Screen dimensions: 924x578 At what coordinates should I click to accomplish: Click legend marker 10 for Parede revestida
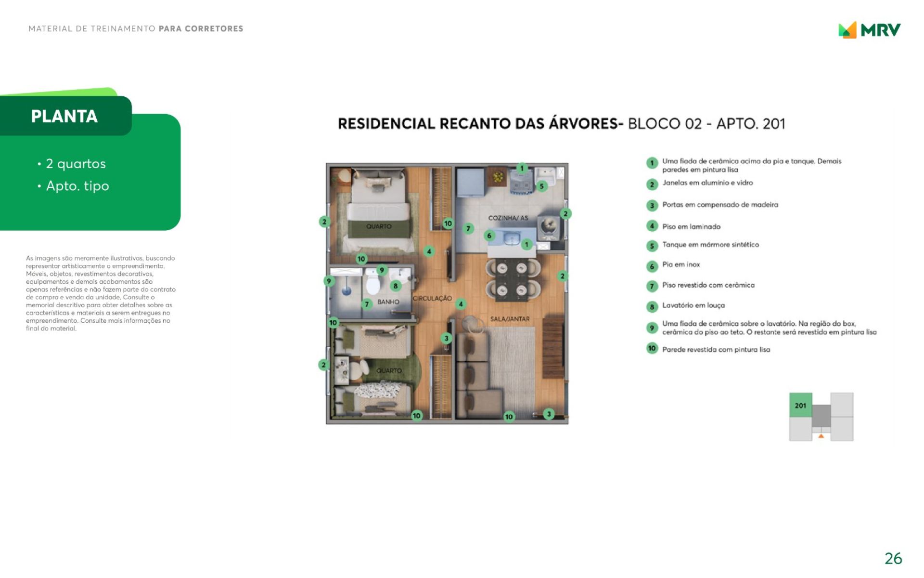click(652, 348)
